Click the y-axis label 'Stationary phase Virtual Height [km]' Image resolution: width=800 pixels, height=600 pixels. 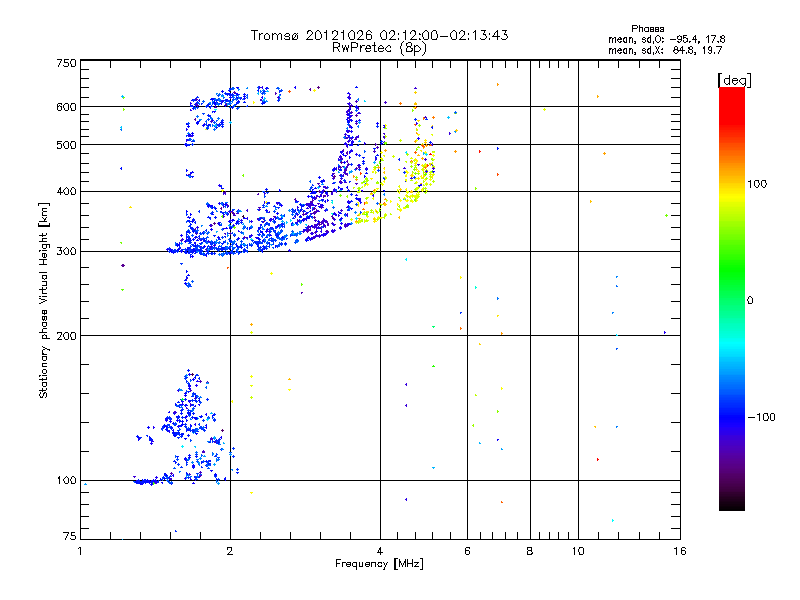(43, 300)
